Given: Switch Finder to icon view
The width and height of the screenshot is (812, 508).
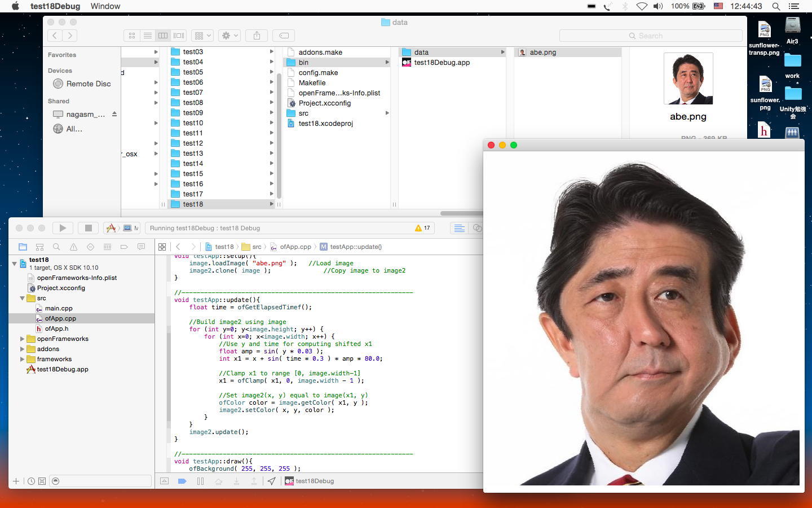Looking at the screenshot, I should (x=132, y=36).
